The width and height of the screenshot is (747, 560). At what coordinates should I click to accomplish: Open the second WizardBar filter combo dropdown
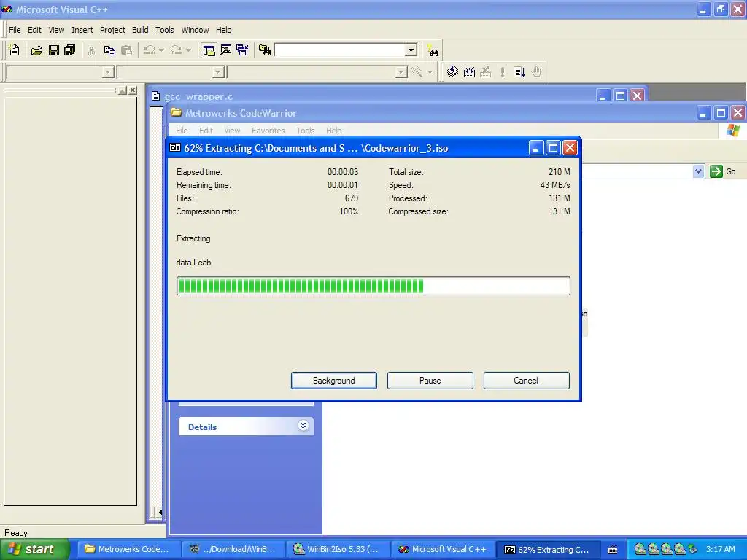pyautogui.click(x=218, y=72)
